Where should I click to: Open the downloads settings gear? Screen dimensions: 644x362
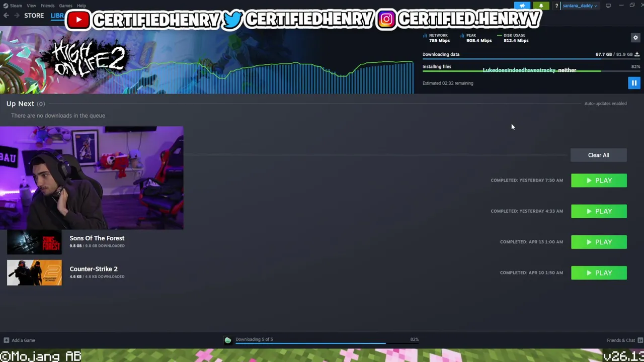click(635, 38)
